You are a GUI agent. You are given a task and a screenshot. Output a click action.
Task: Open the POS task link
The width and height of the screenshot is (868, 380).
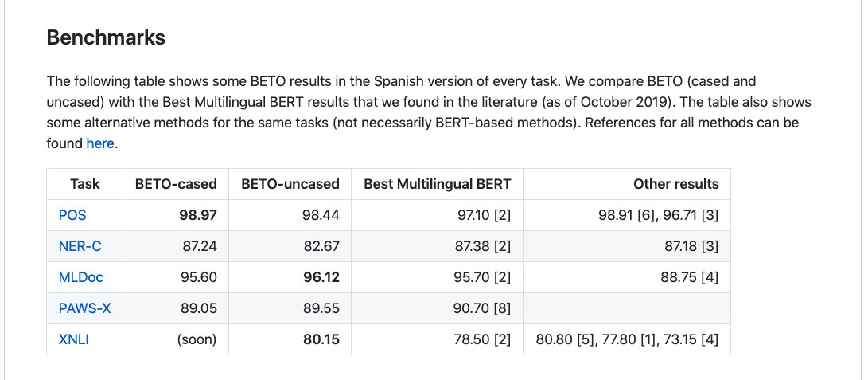pyautogui.click(x=72, y=215)
